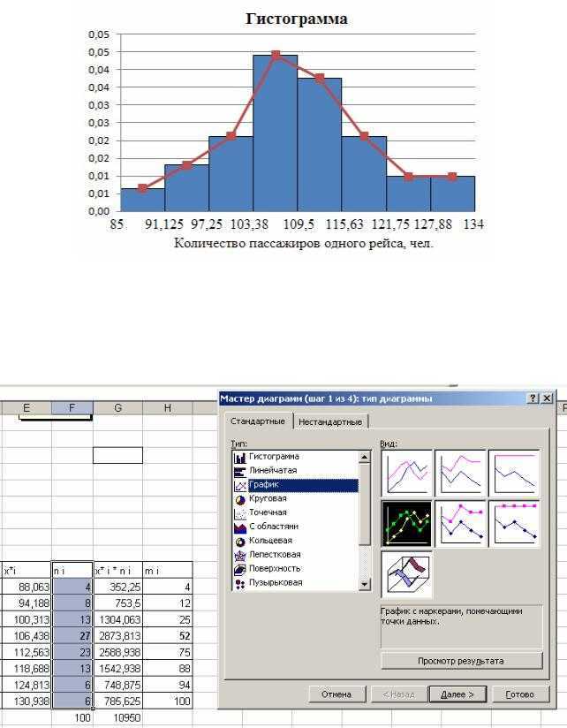Viewport: 567px width, 728px height.
Task: Select the С областями area chart icon
Action: coord(240,527)
